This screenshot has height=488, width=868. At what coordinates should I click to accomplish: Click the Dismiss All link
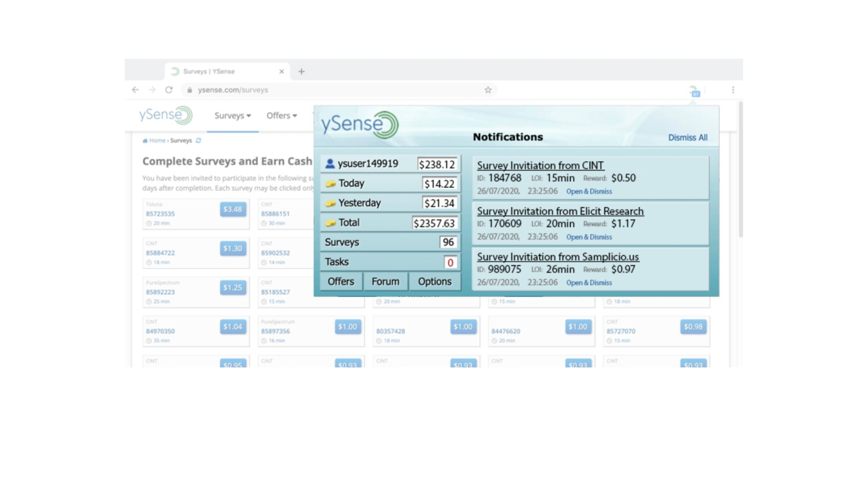(687, 138)
